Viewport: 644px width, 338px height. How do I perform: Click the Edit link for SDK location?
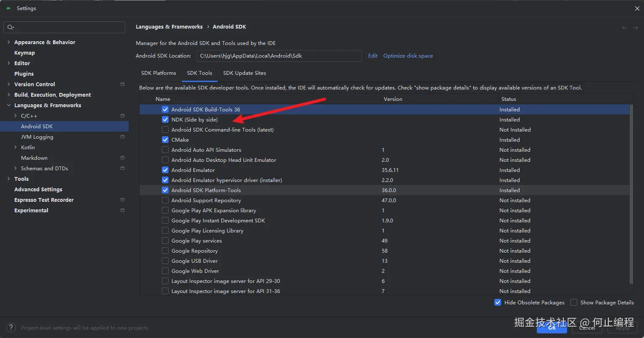tap(373, 56)
